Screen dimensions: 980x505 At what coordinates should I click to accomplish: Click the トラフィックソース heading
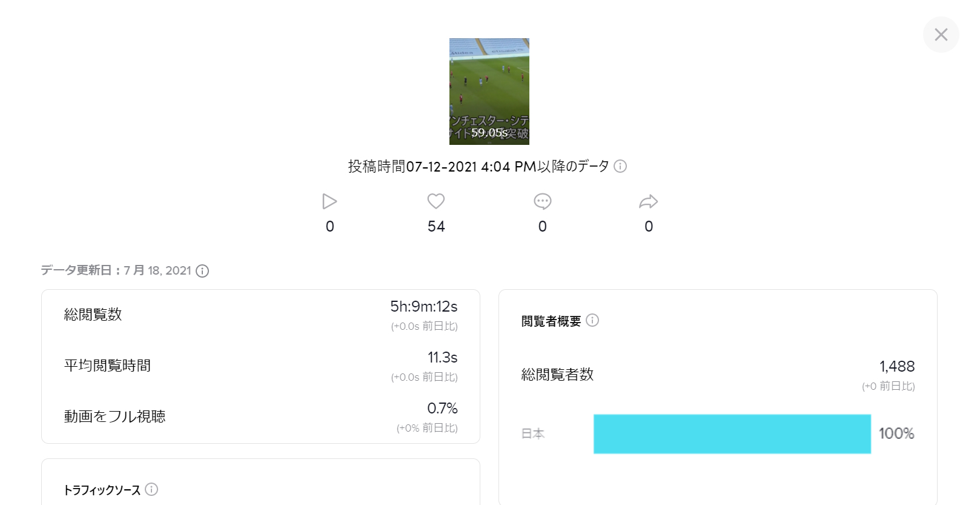[102, 490]
